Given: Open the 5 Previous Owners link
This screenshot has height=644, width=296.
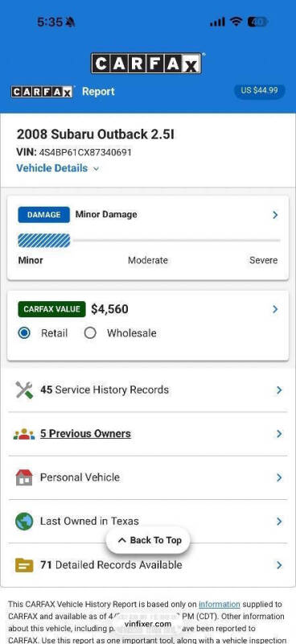Looking at the screenshot, I should pos(85,434).
